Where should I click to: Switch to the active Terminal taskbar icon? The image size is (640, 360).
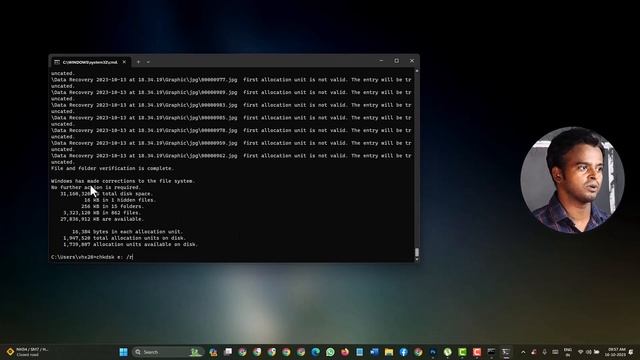click(x=506, y=352)
